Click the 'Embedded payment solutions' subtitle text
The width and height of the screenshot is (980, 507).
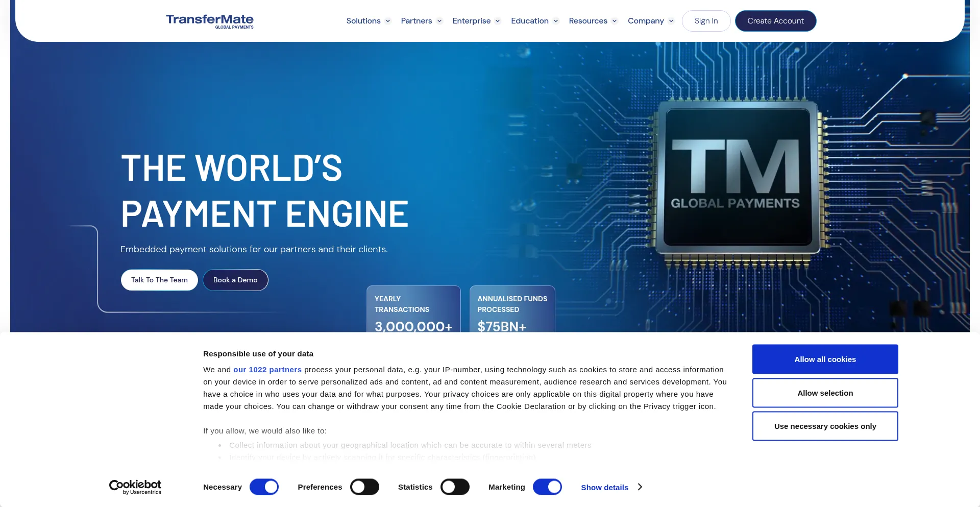(x=254, y=249)
